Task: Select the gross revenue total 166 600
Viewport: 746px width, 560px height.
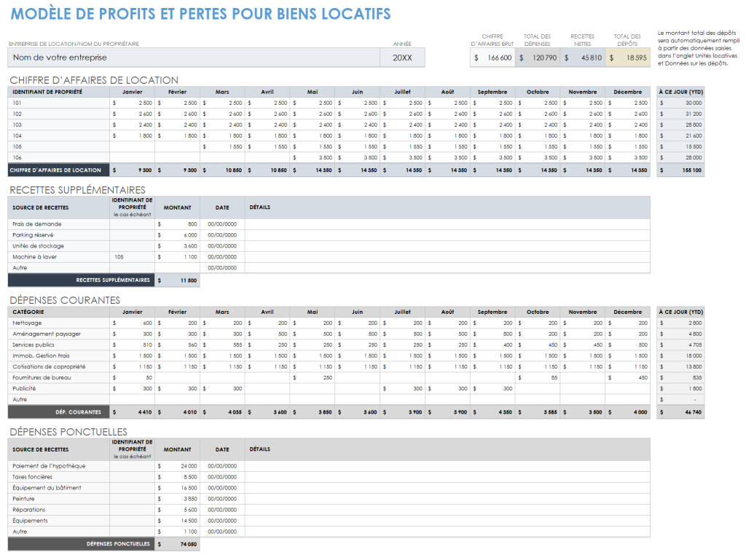Action: (x=492, y=58)
